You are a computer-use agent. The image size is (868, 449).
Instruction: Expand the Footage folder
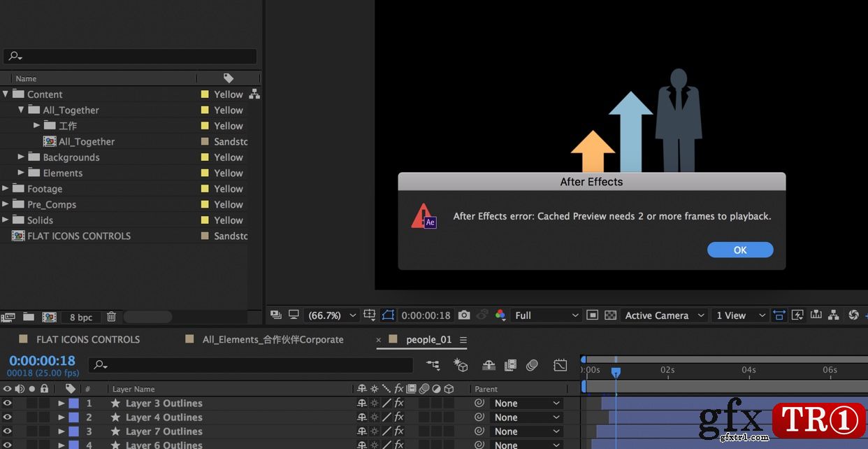pyautogui.click(x=6, y=189)
